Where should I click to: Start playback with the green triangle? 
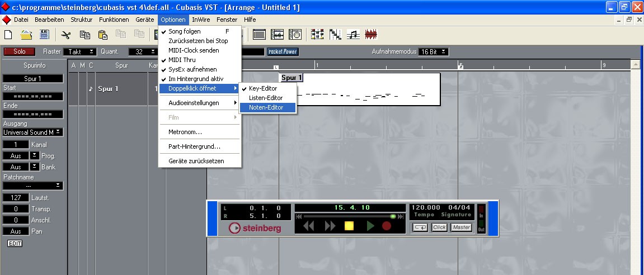(370, 226)
